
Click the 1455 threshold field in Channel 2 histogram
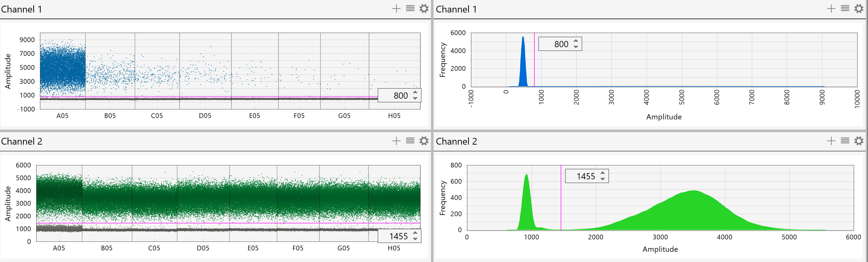[x=587, y=176]
